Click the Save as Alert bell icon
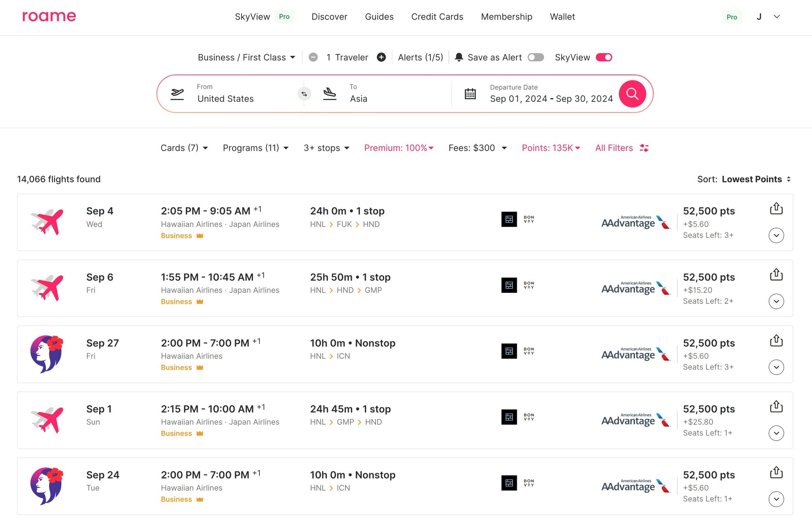Screen dimensions: 812x520 pos(459,57)
